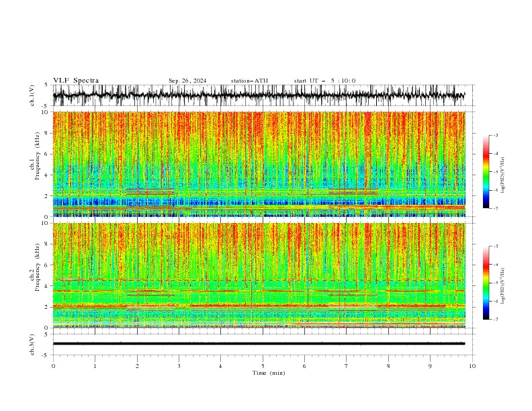Click the "-7" label on ch.2 colorbar
Viewport: 532px width, 411px height.
(x=495, y=320)
